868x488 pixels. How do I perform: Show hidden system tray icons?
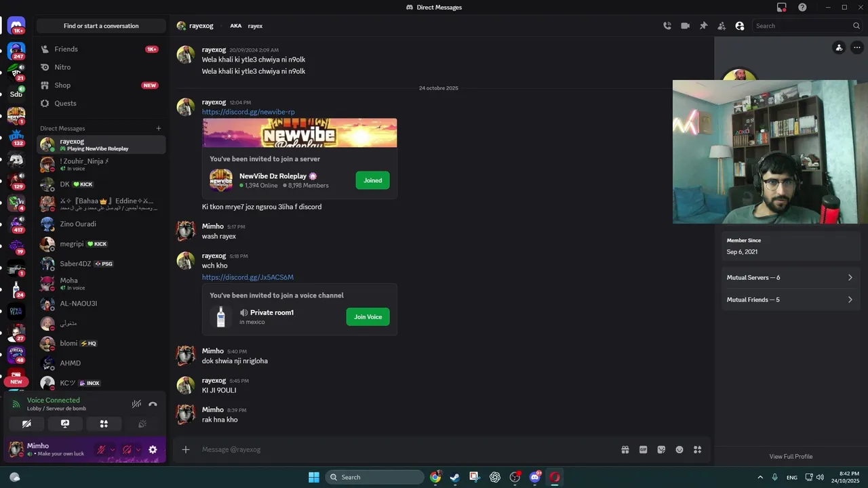(x=760, y=477)
